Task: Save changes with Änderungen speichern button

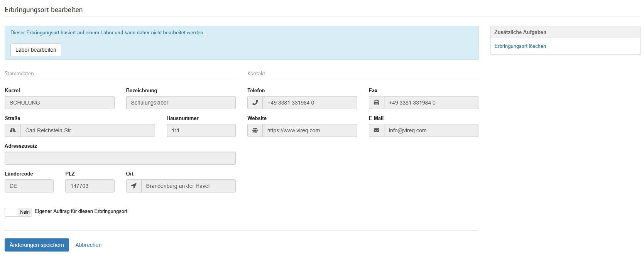Action: [37, 245]
